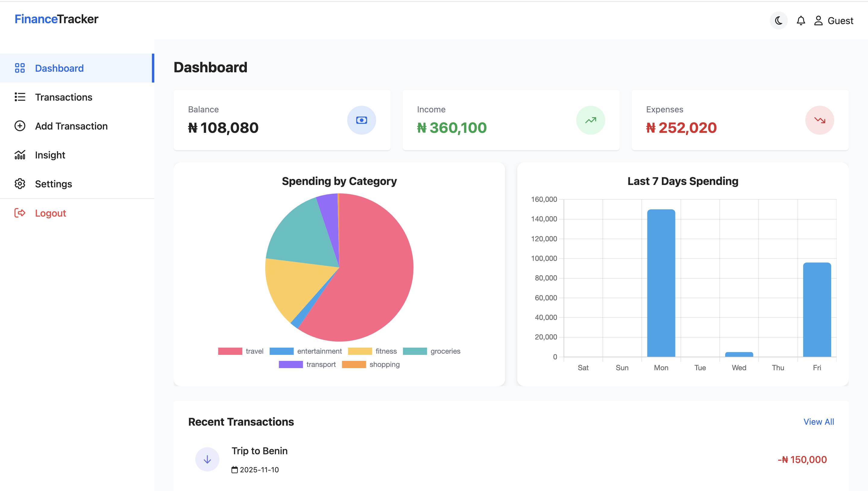The width and height of the screenshot is (868, 491).
Task: Log out using the Logout link
Action: [x=50, y=213]
